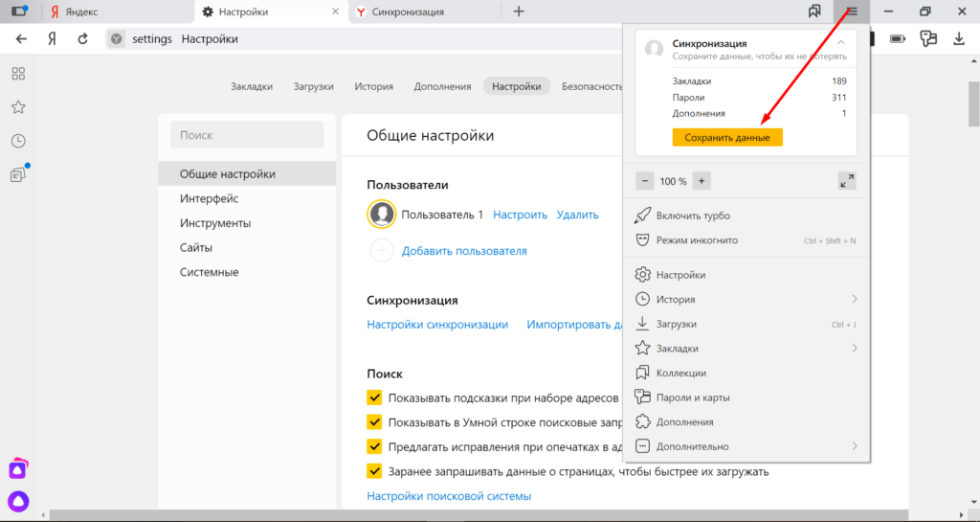
Task: Open Закладки tab in settings header
Action: point(252,86)
